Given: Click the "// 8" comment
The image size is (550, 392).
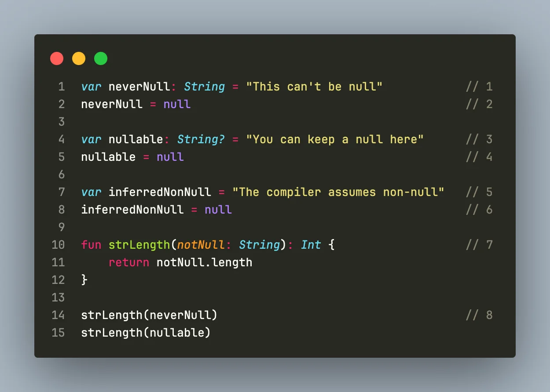Looking at the screenshot, I should point(479,315).
